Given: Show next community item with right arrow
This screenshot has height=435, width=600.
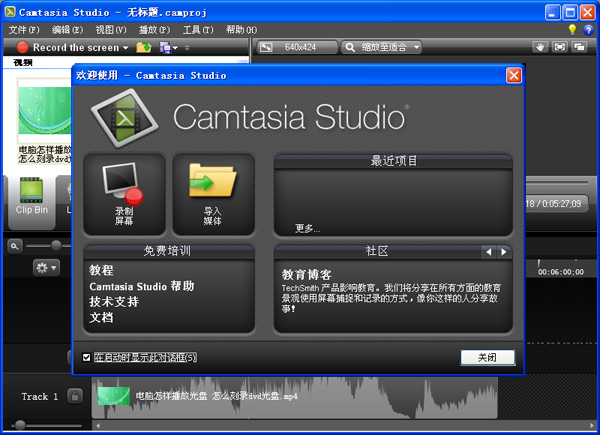Looking at the screenshot, I should coord(504,252).
